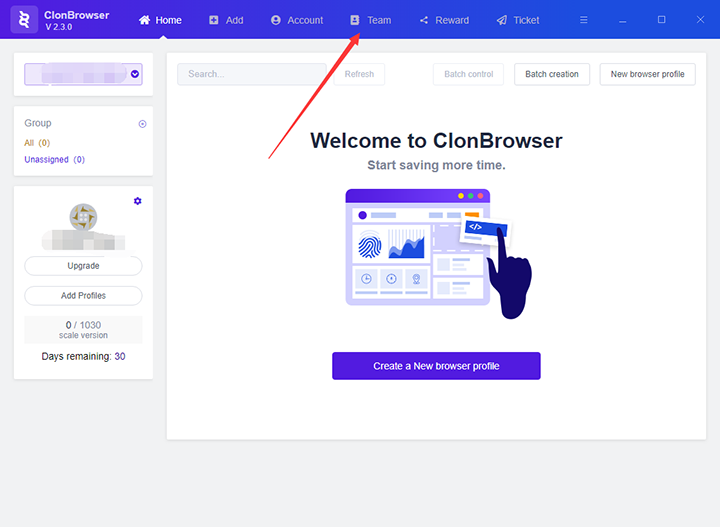Click Create a New browser profile
The image size is (720, 527).
pyautogui.click(x=436, y=366)
